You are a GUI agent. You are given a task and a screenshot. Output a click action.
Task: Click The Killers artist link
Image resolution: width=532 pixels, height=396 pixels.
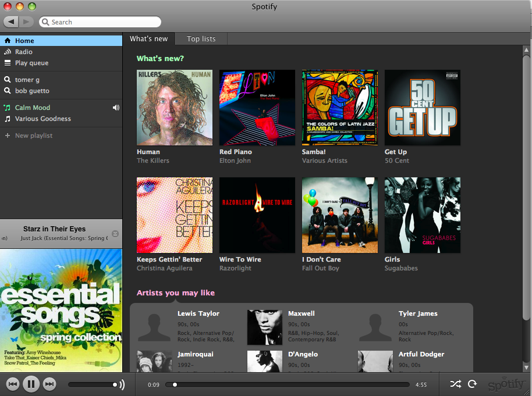(153, 160)
